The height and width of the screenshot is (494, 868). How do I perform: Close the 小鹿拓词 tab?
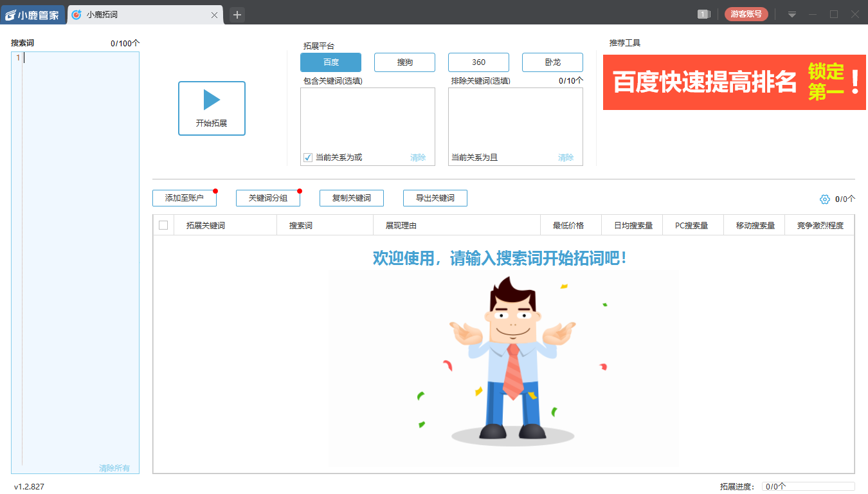click(x=215, y=14)
